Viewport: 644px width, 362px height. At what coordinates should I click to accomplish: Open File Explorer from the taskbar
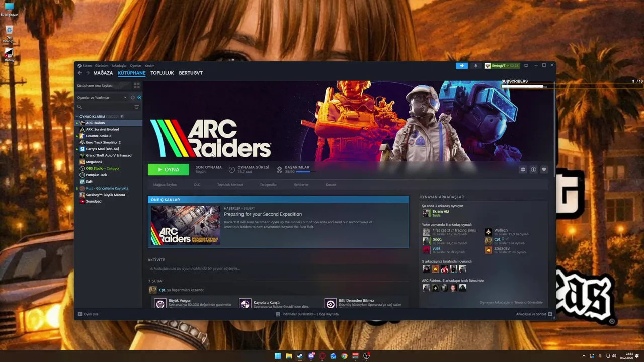click(289, 356)
